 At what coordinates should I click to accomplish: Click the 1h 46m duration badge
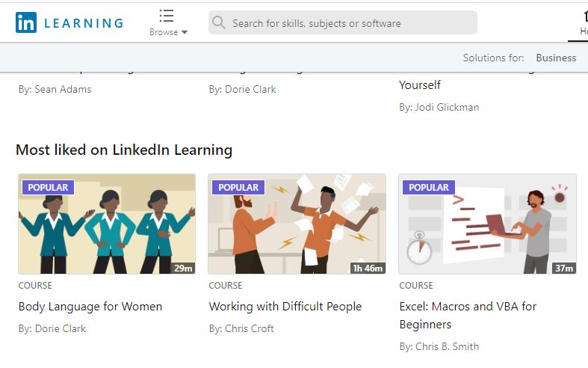coord(368,268)
